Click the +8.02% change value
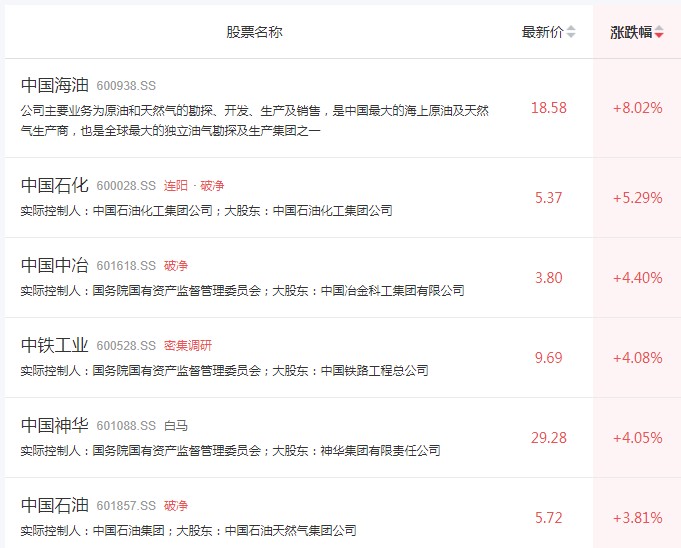This screenshot has width=681, height=548. [637, 108]
